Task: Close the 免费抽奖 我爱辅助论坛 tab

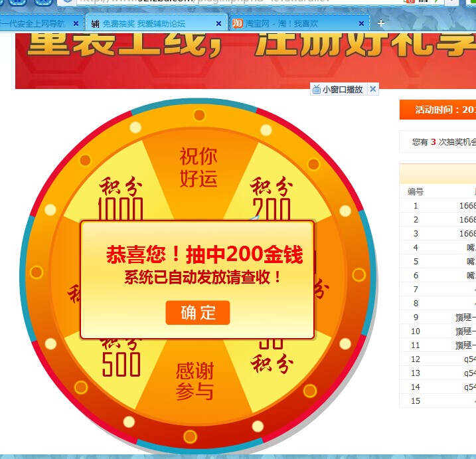Action: tap(218, 23)
